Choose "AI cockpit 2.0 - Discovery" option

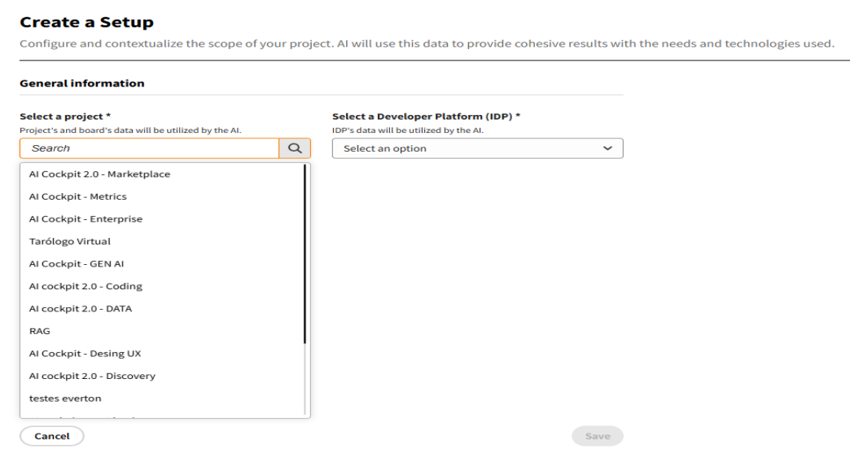[x=92, y=377]
